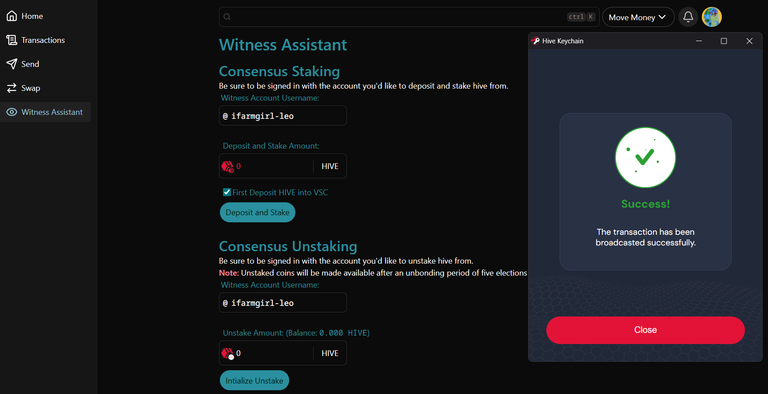This screenshot has width=768, height=394.
Task: Click the Deposit and Stake Amount field
Action: click(x=283, y=166)
